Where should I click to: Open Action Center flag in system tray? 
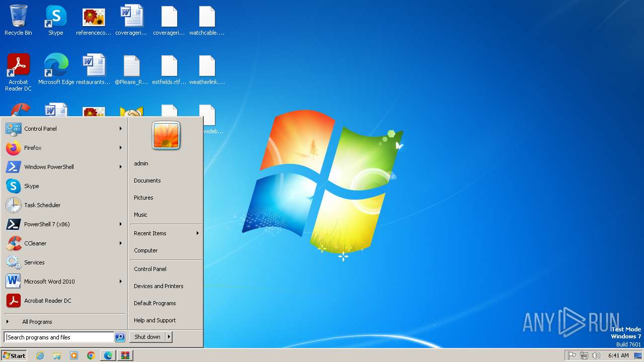click(572, 355)
